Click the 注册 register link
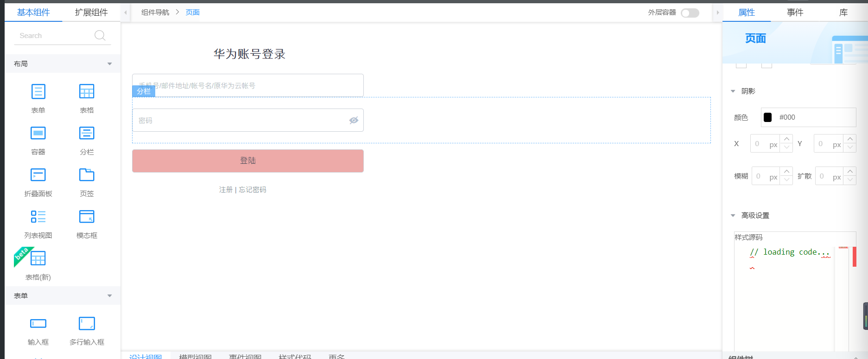The image size is (868, 359). pos(226,190)
